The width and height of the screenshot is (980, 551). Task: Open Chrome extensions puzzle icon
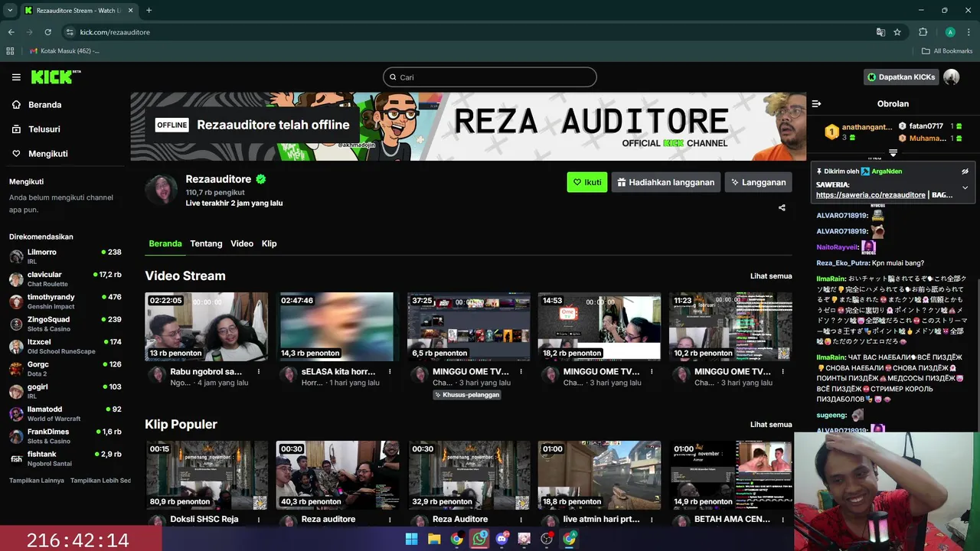[x=923, y=32]
